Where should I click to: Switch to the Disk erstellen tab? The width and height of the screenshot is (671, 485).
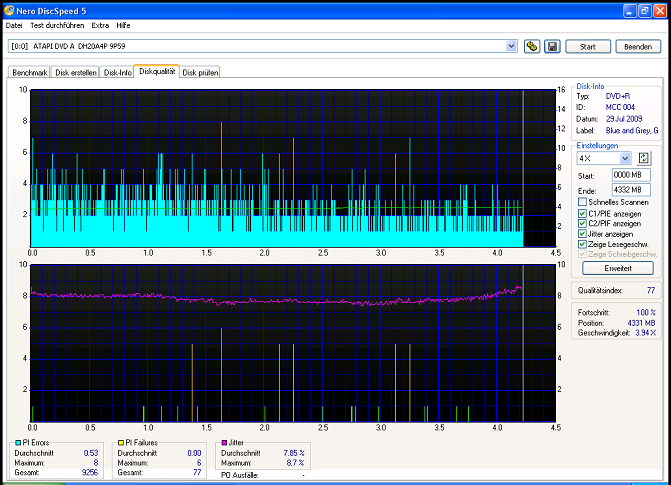click(x=76, y=72)
